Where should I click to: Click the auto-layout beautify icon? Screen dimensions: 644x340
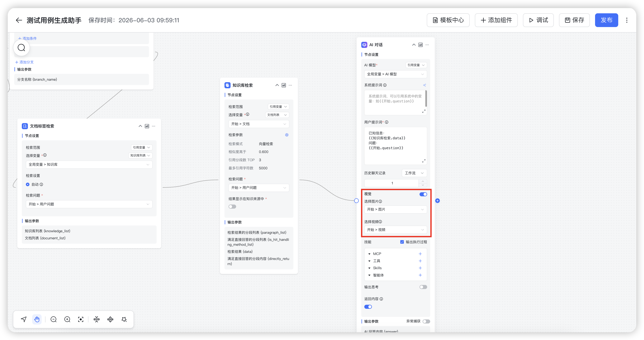click(124, 319)
